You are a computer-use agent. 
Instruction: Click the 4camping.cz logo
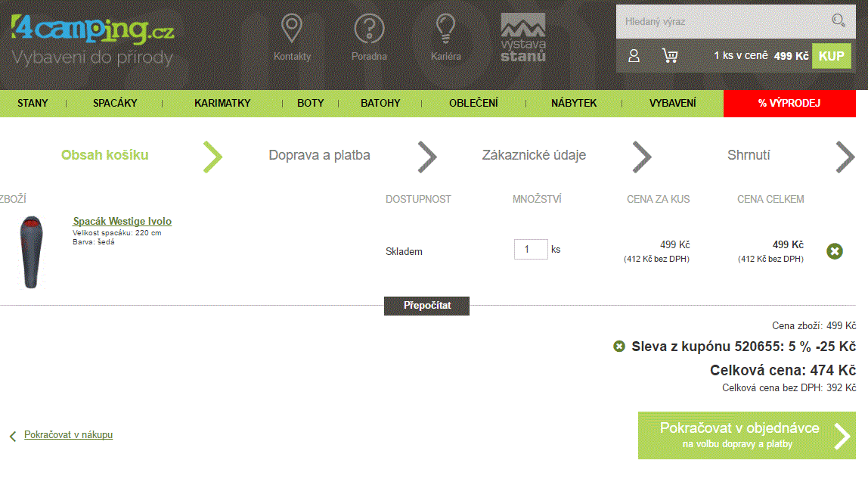pyautogui.click(x=92, y=30)
